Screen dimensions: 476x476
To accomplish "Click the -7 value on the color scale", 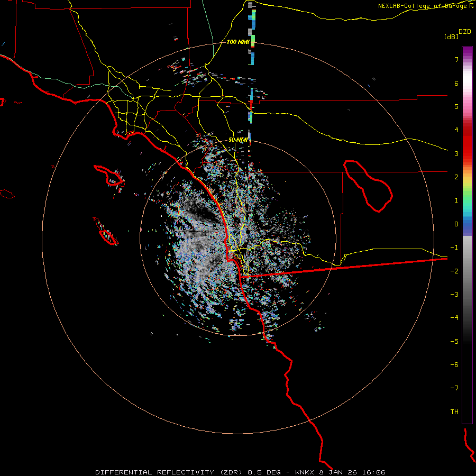I will 454,388.
